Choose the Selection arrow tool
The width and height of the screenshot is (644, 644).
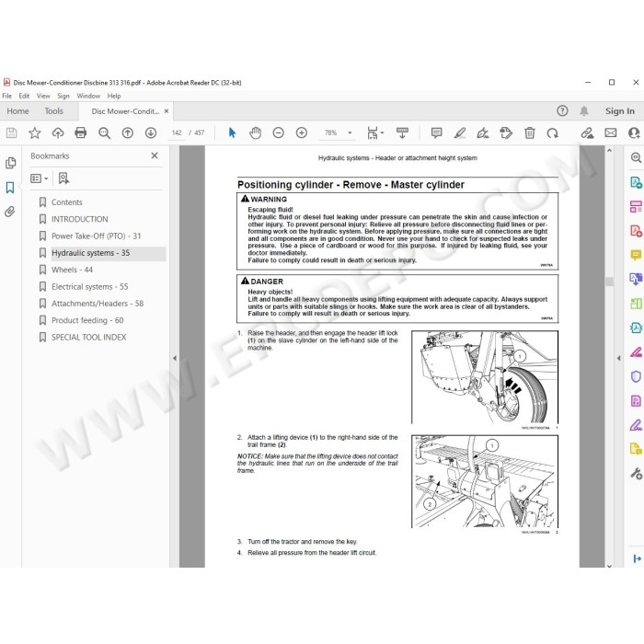coord(232,132)
